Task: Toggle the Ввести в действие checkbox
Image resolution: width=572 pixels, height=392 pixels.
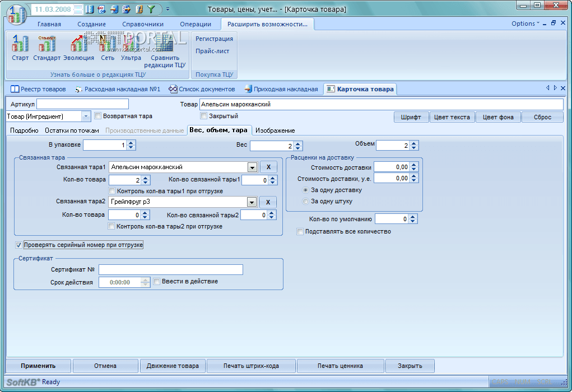Action: tap(156, 282)
